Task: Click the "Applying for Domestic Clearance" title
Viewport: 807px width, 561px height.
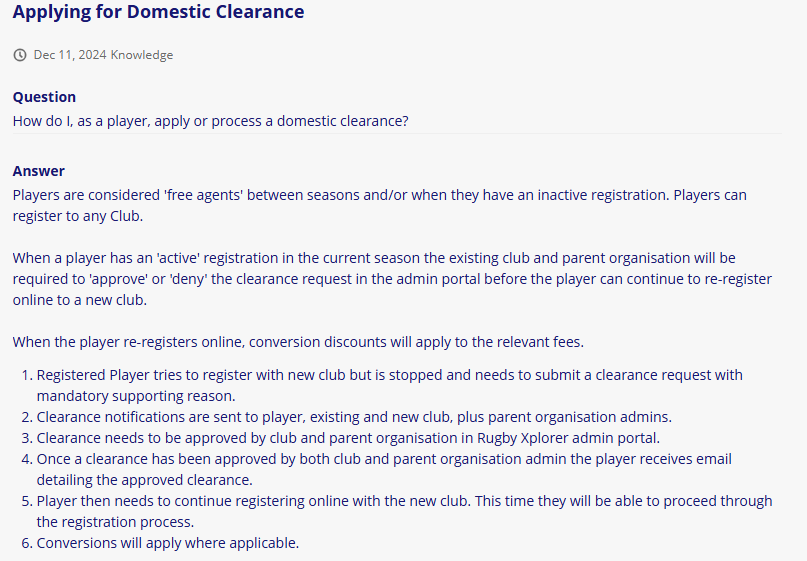Action: coord(158,12)
